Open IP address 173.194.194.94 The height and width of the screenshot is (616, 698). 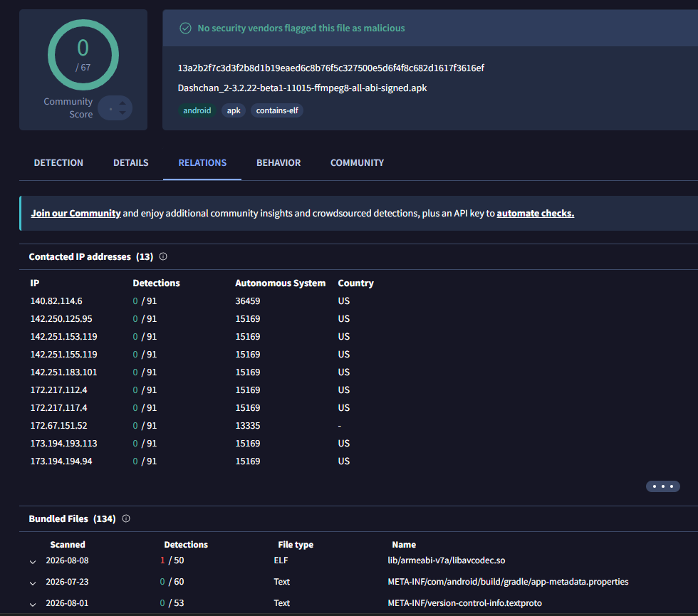point(61,461)
